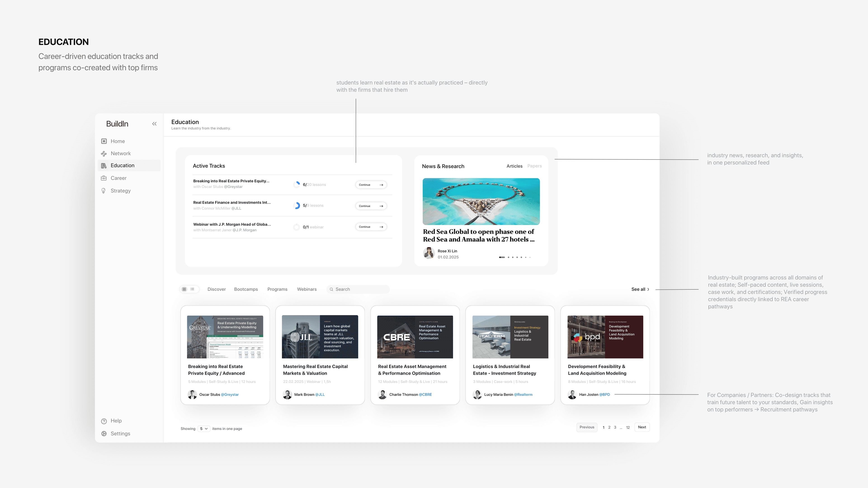Click the search magnifier icon
This screenshot has width=868, height=488.
point(331,289)
